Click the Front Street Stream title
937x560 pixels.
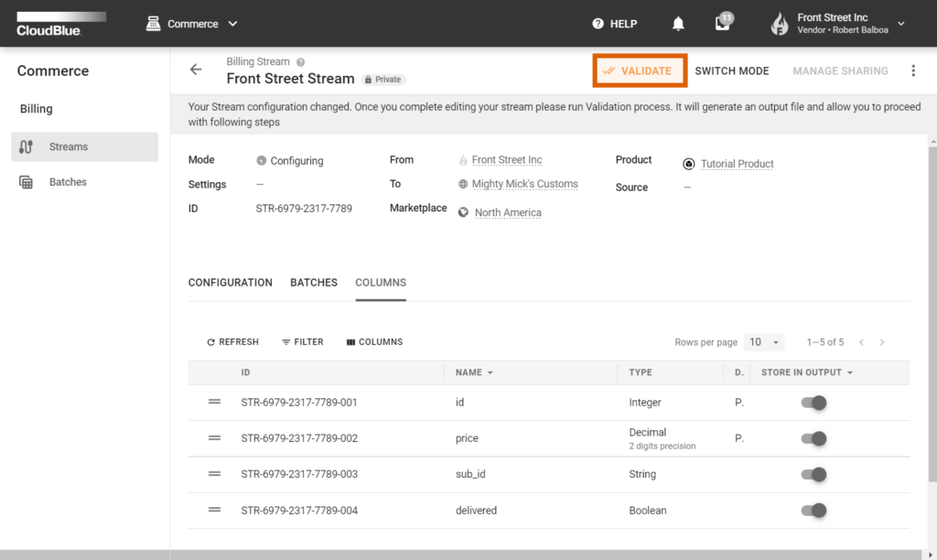point(290,79)
